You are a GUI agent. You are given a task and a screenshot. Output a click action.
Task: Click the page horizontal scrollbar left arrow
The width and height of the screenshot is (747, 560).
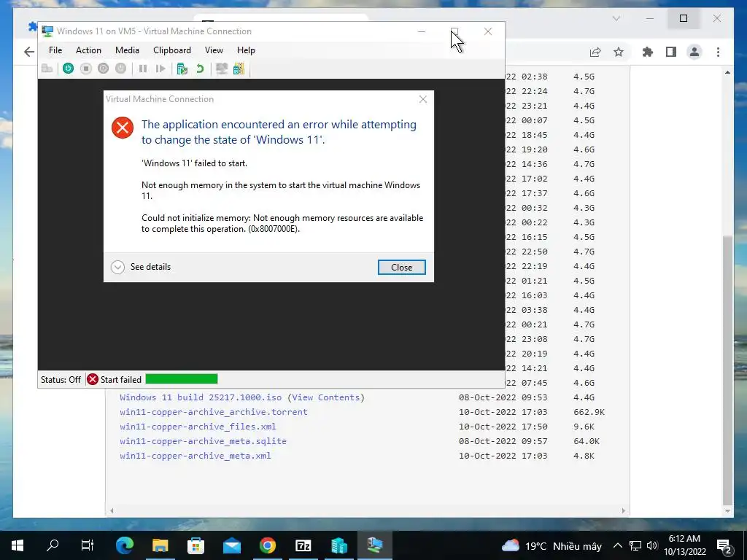click(x=112, y=510)
